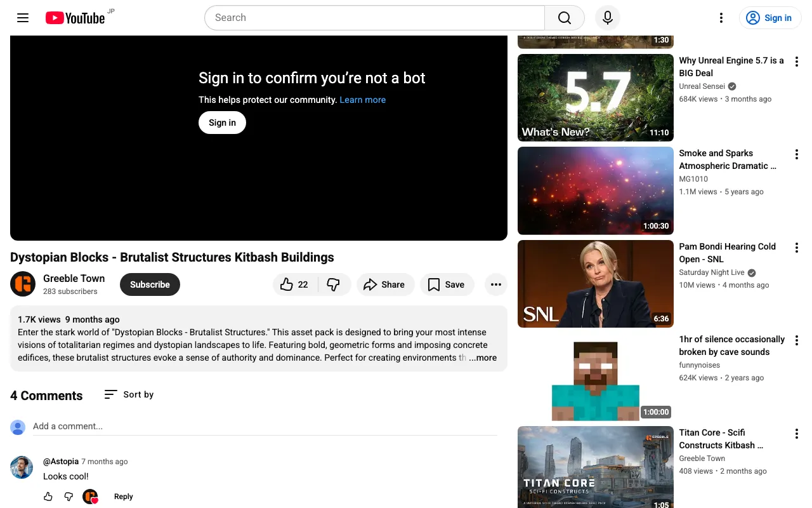Screen dimensions: 812x508
Task: Click the magnifier search button
Action: point(564,18)
